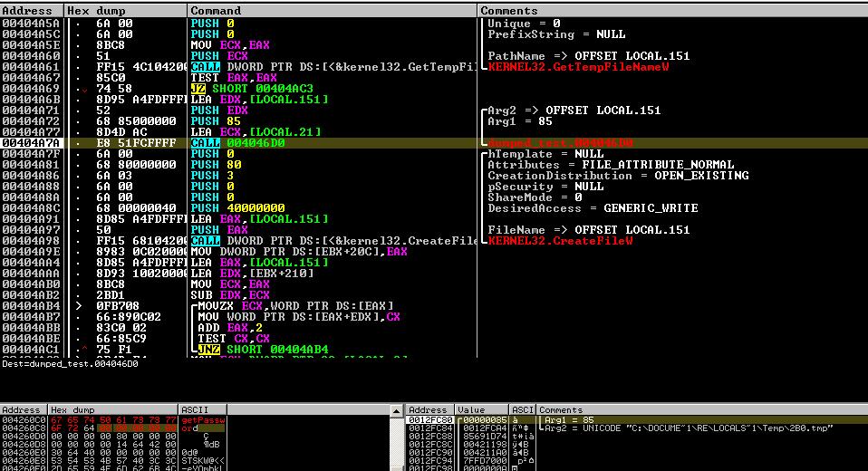This screenshot has width=868, height=471.
Task: Click the Value header in the stack pane
Action: 471,410
